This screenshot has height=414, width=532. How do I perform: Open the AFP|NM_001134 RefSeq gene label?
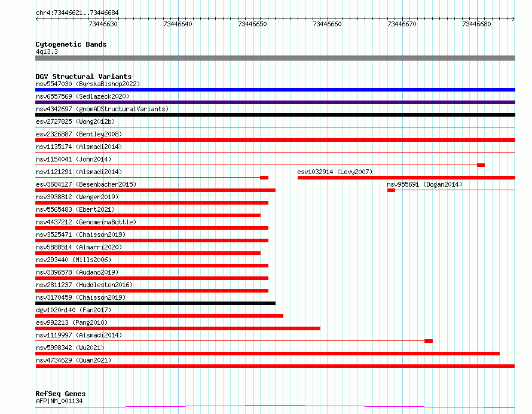click(x=59, y=401)
